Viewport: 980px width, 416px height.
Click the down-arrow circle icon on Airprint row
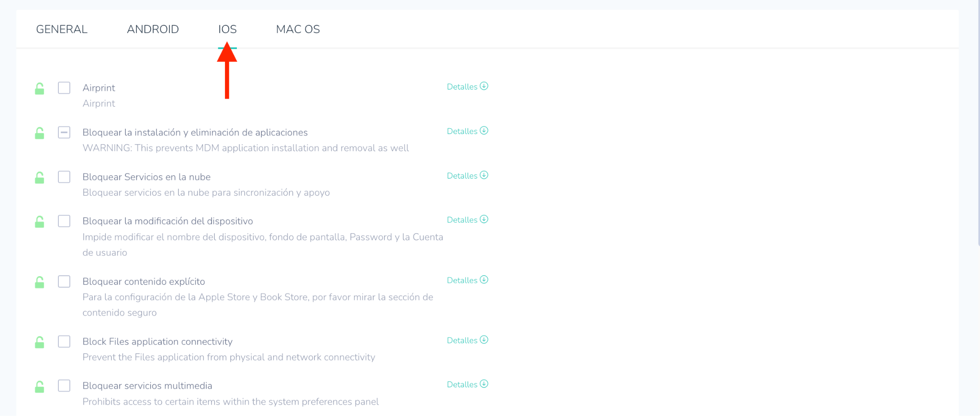click(x=484, y=86)
